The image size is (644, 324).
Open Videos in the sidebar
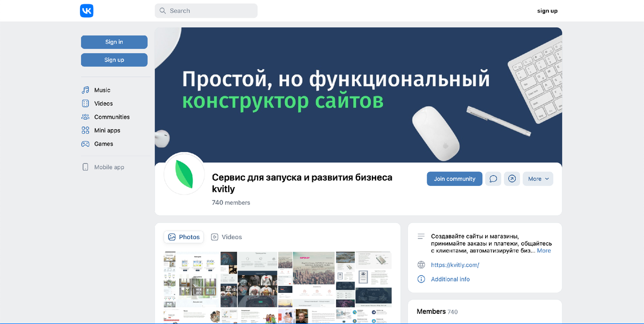(x=103, y=104)
